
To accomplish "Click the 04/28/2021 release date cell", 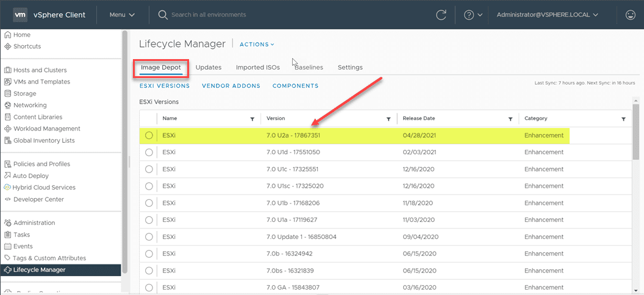I will point(420,135).
